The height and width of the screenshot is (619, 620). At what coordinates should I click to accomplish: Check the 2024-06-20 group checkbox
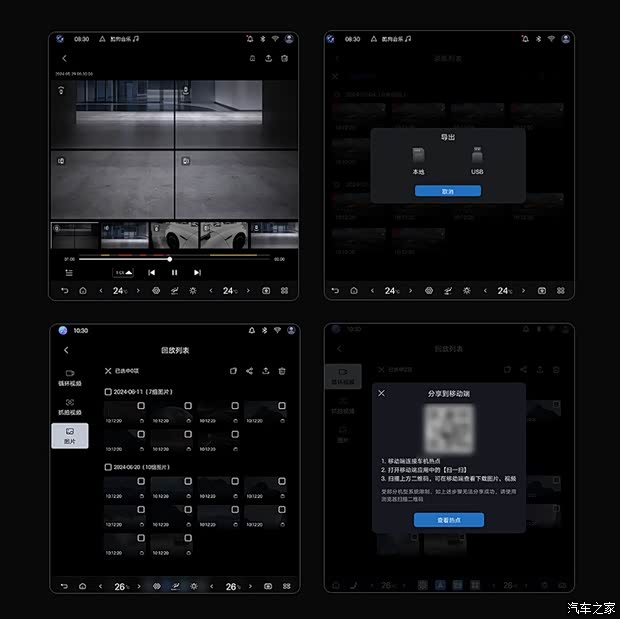coord(108,467)
